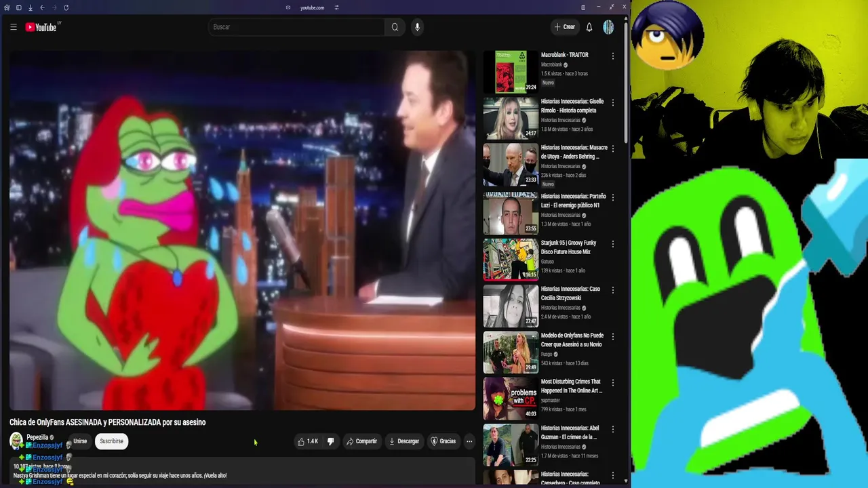Click the Descargar button
Viewport: 868px width, 488px height.
point(403,441)
